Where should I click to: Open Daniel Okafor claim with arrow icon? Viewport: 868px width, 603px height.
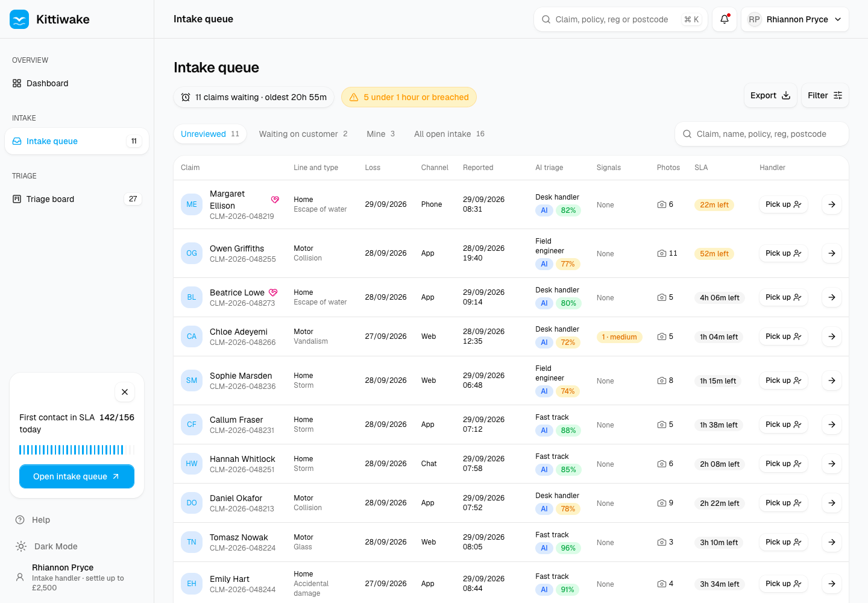pos(832,503)
